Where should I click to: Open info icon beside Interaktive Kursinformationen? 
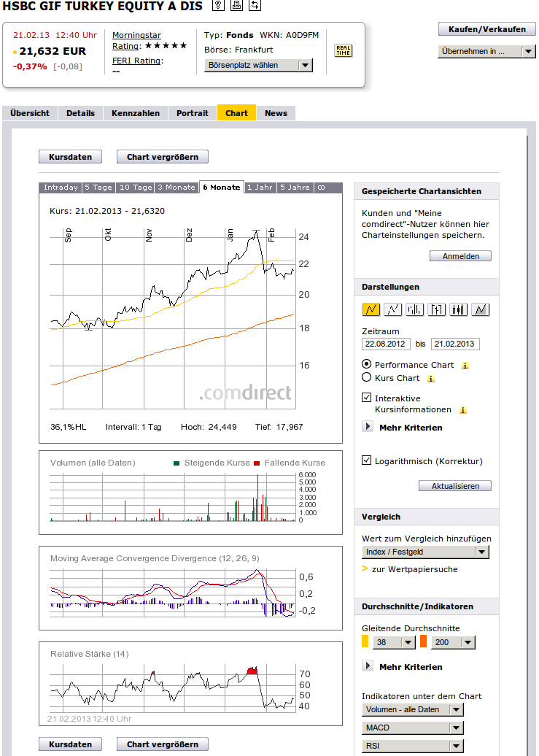coord(463,410)
